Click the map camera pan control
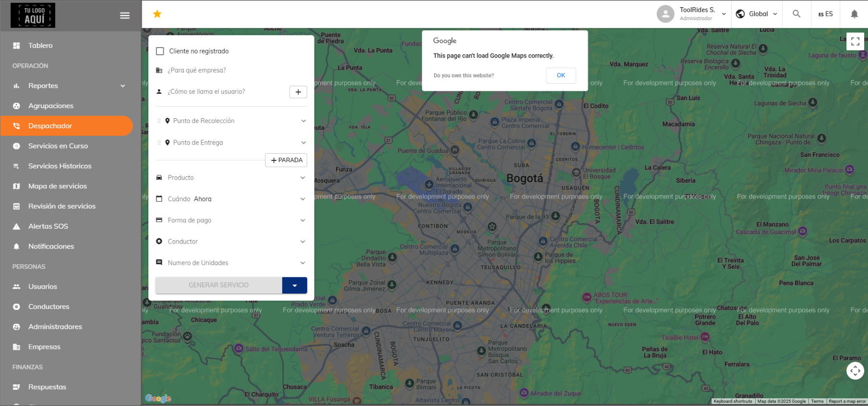 coord(855,370)
